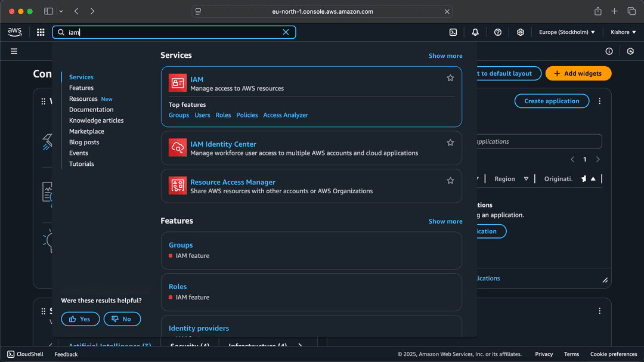644x362 pixels.
Task: Open the Europe (Stockholm) region dropdown
Action: pyautogui.click(x=566, y=32)
